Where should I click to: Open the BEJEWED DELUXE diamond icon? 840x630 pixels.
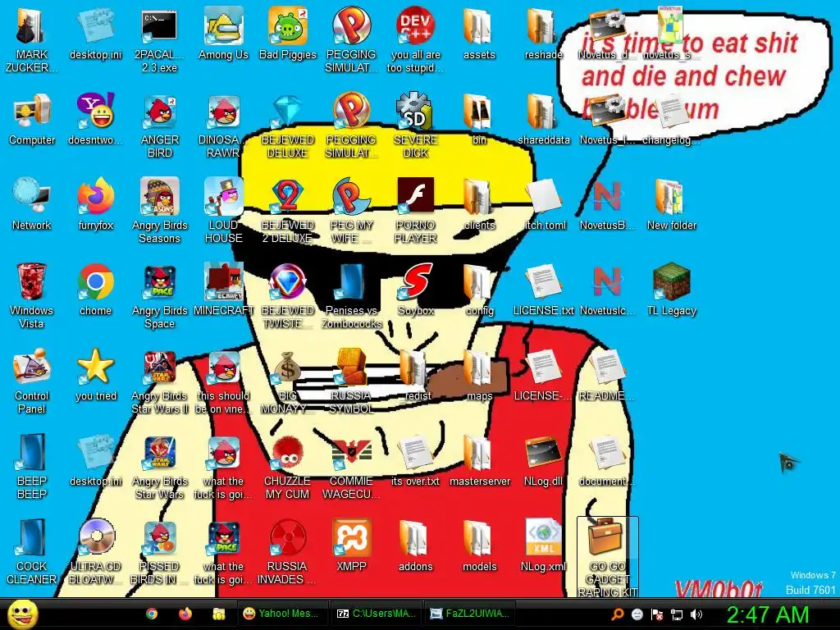288,126
